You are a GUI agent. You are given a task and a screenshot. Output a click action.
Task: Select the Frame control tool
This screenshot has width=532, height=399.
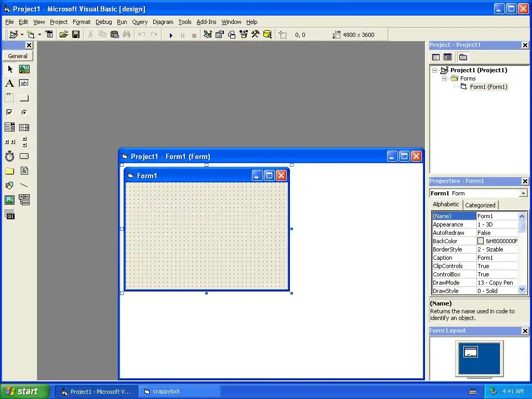[x=10, y=98]
